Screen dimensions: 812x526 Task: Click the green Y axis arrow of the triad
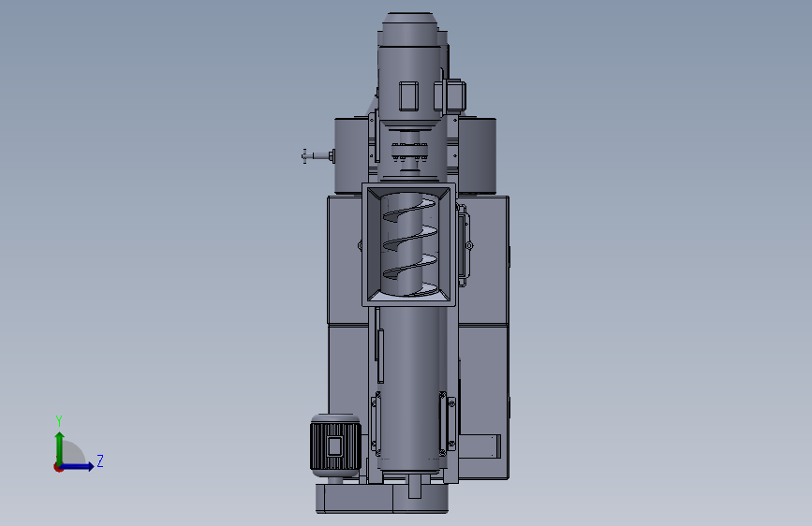(60, 447)
